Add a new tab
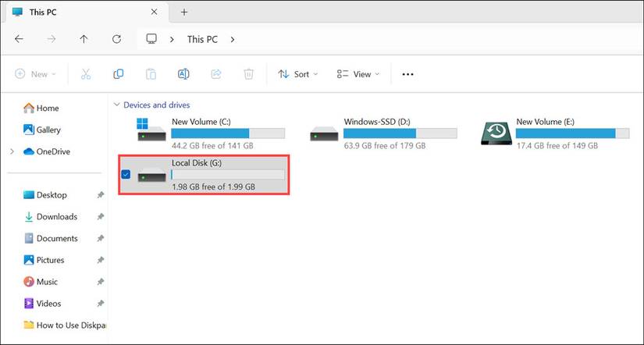Viewport: 644px width, 345px height. tap(184, 12)
